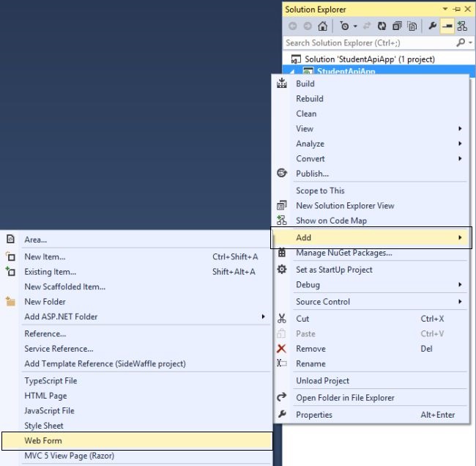476x466 pixels.
Task: Expand the Analyze submenu
Action: tap(371, 144)
